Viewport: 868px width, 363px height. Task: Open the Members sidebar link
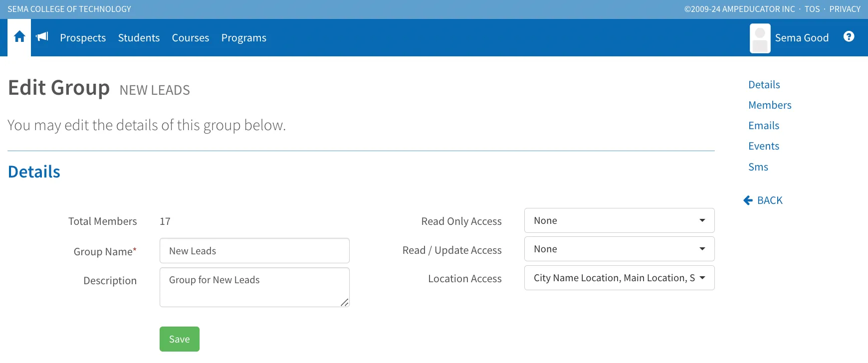(x=770, y=105)
